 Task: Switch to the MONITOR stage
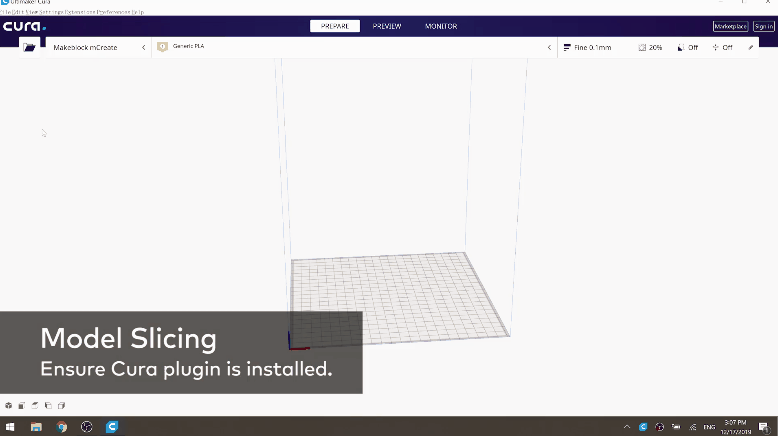pos(441,26)
